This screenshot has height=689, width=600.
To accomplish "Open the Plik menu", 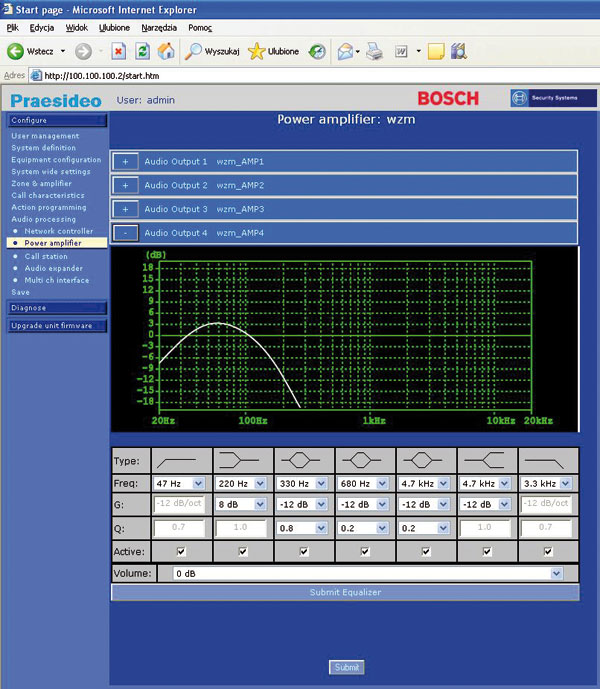I will [12, 28].
